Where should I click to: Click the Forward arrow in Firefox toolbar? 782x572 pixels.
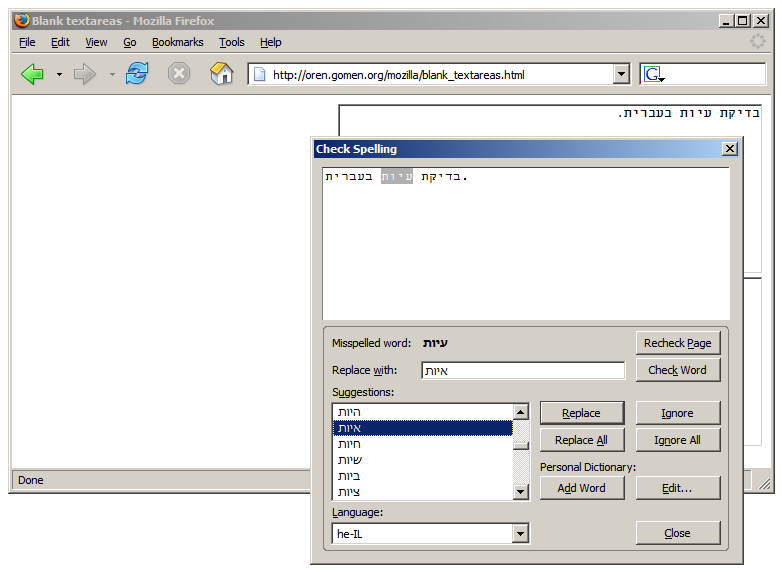(x=84, y=74)
